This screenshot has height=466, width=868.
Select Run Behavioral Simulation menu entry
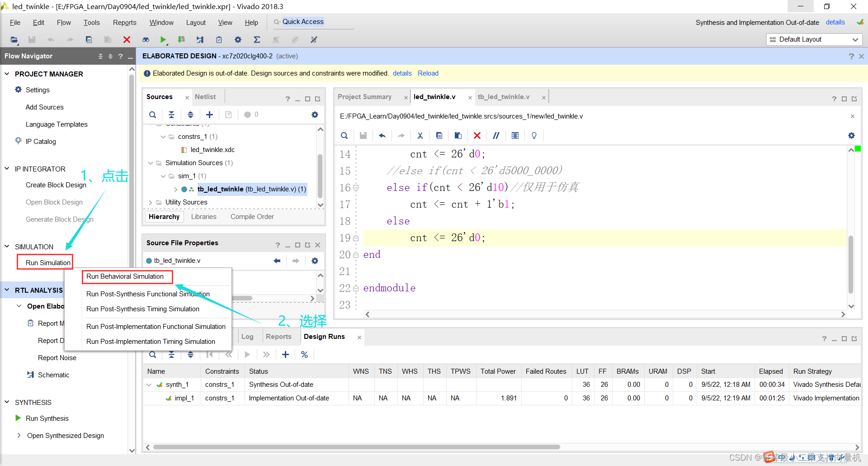coord(125,276)
